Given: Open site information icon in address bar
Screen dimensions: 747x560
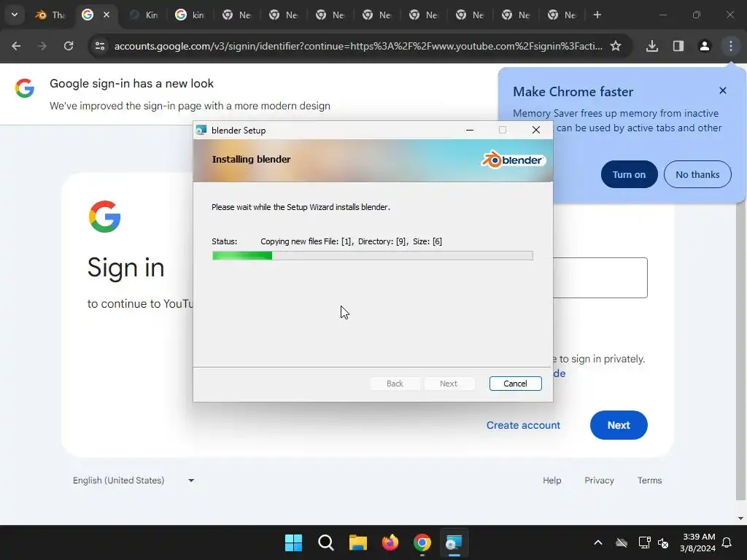Looking at the screenshot, I should [99, 46].
